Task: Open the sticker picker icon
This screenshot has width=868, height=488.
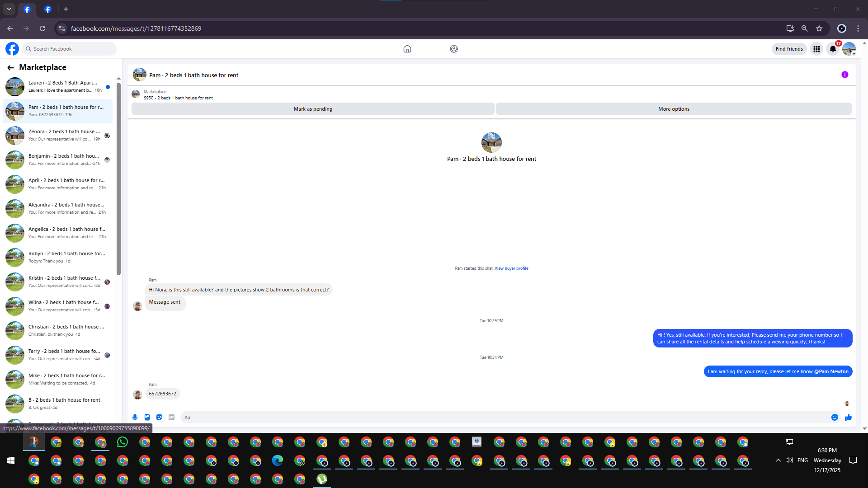Action: 159,418
